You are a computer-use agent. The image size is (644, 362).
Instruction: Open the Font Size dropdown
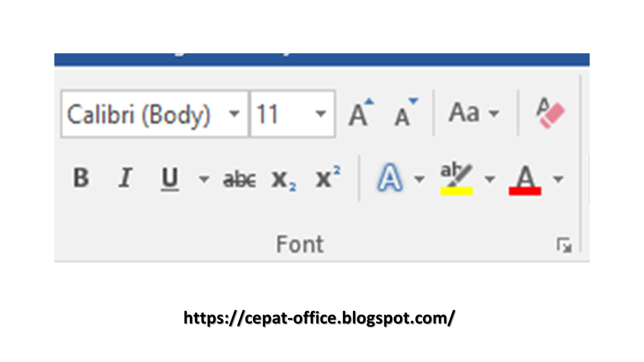click(320, 114)
